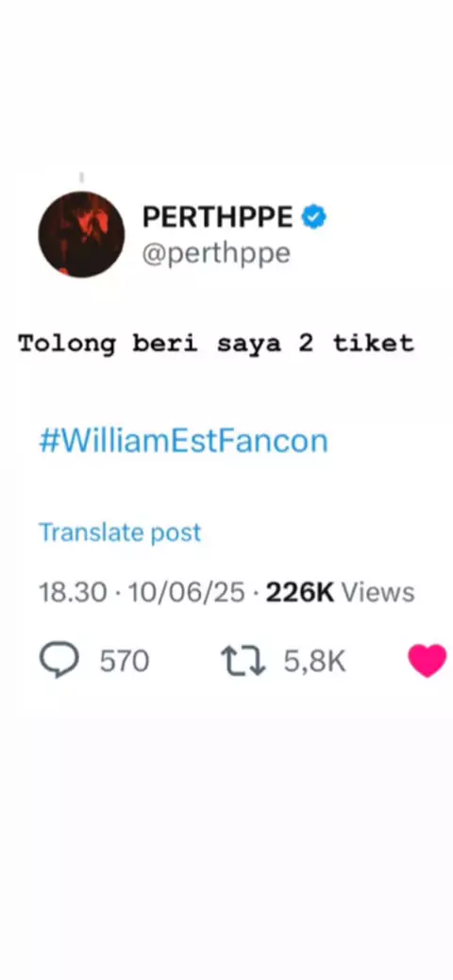Tap the reply speech bubble icon
453x980 pixels.
click(x=59, y=661)
